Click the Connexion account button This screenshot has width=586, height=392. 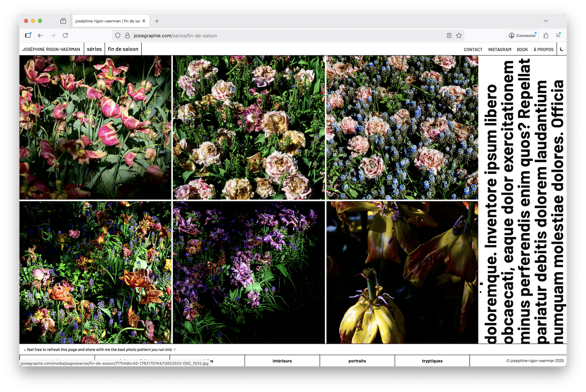pos(522,35)
